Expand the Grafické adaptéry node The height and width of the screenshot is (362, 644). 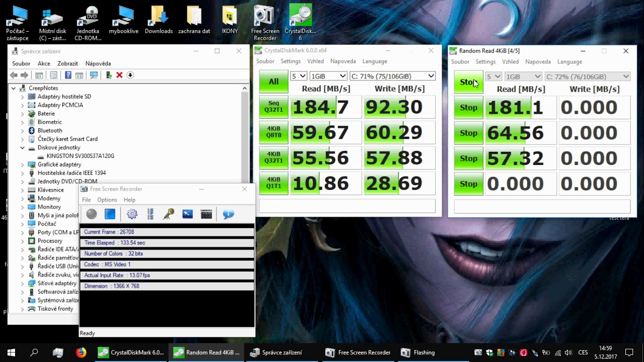(22, 164)
